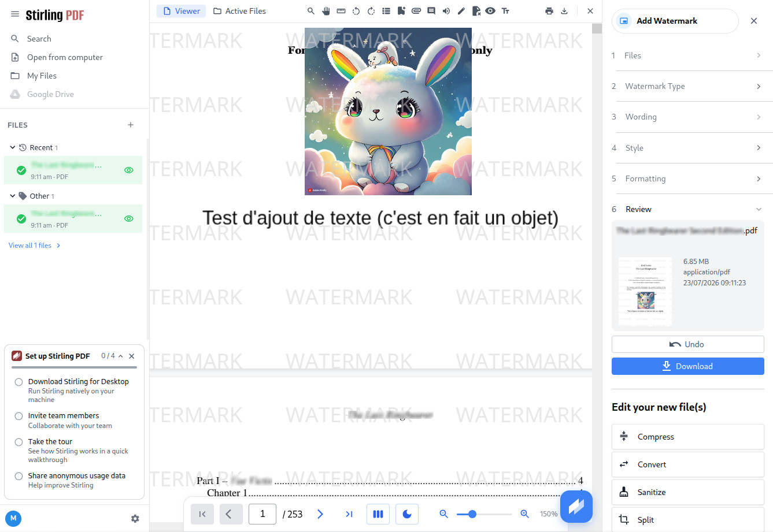773x532 pixels.
Task: Close the viewer with X icon
Action: pyautogui.click(x=590, y=11)
